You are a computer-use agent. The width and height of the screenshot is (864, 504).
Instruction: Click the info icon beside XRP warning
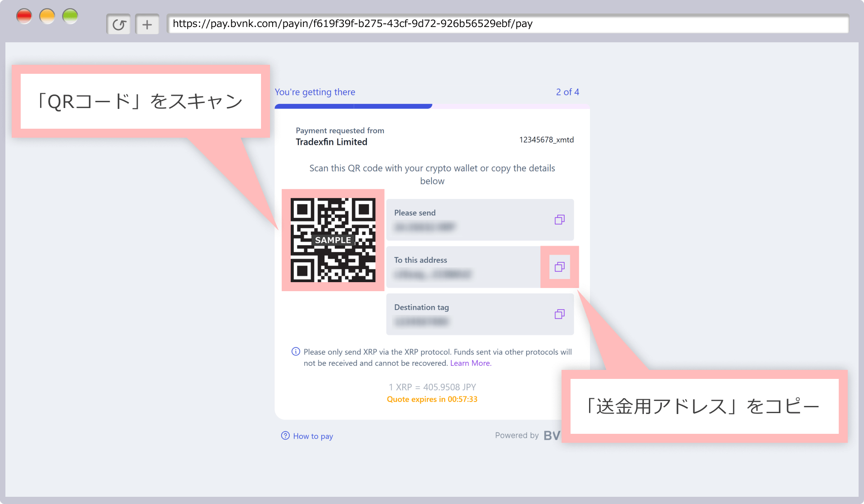click(296, 351)
